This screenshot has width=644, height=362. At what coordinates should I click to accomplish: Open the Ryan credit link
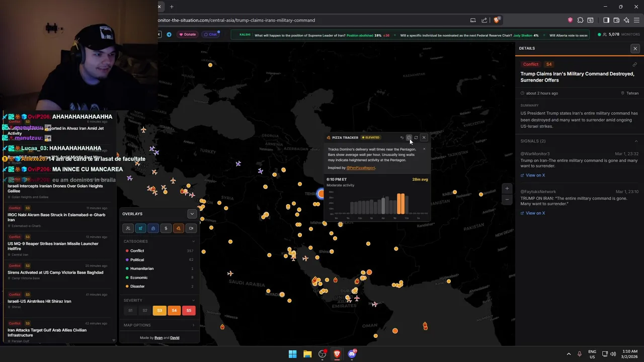[158, 338]
